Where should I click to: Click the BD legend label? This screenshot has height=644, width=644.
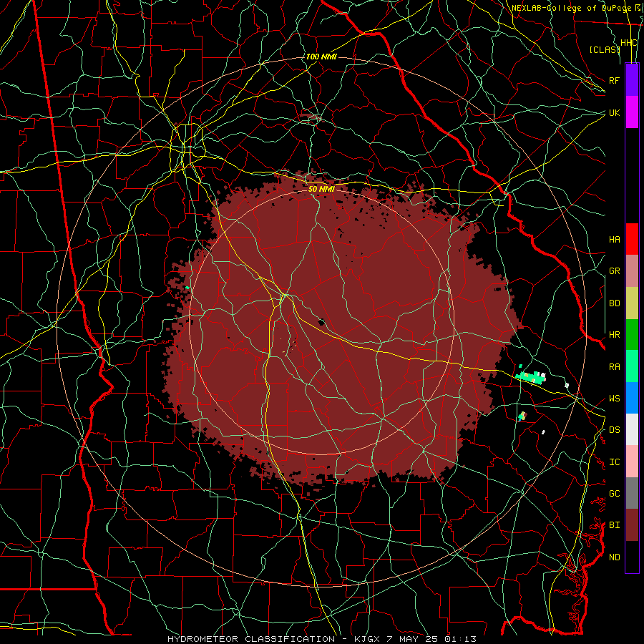click(614, 303)
